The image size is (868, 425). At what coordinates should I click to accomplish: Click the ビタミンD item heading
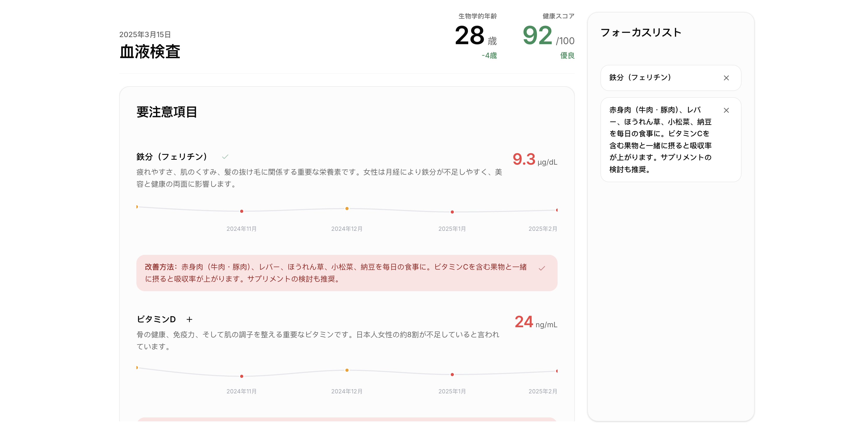click(x=156, y=319)
